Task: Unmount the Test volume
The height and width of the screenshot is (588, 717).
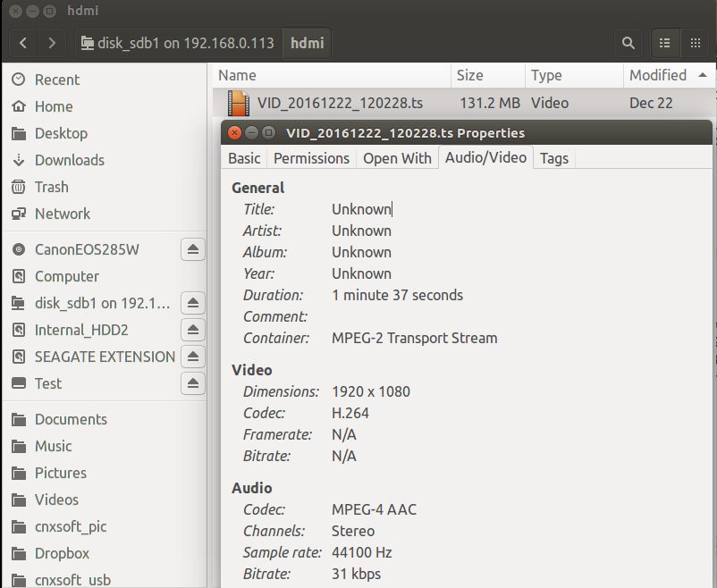Action: click(193, 383)
